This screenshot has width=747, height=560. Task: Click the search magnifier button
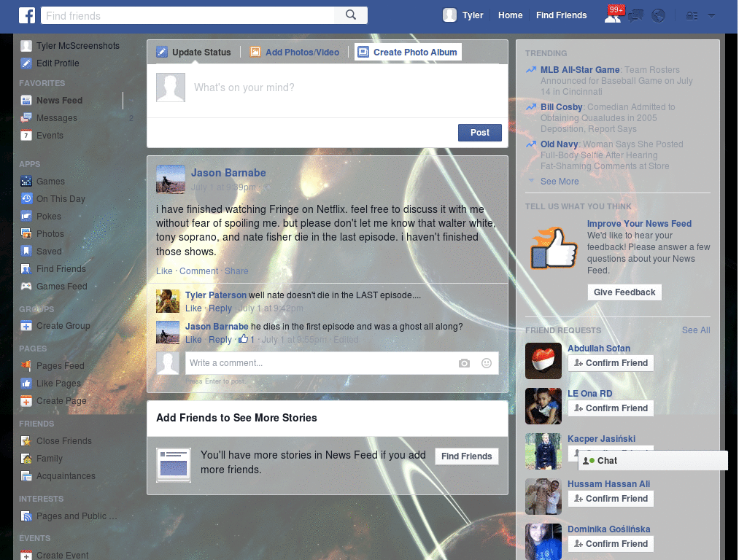(351, 15)
